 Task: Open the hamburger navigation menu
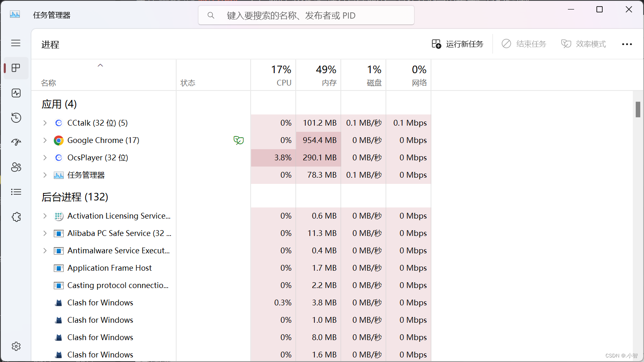pos(16,43)
